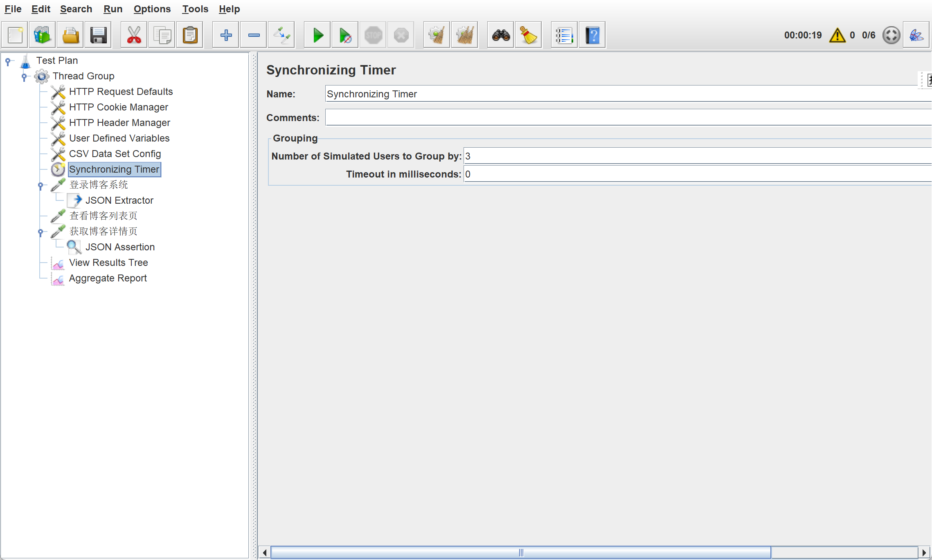Click the Save floppy disk icon
932x560 pixels.
98,35
